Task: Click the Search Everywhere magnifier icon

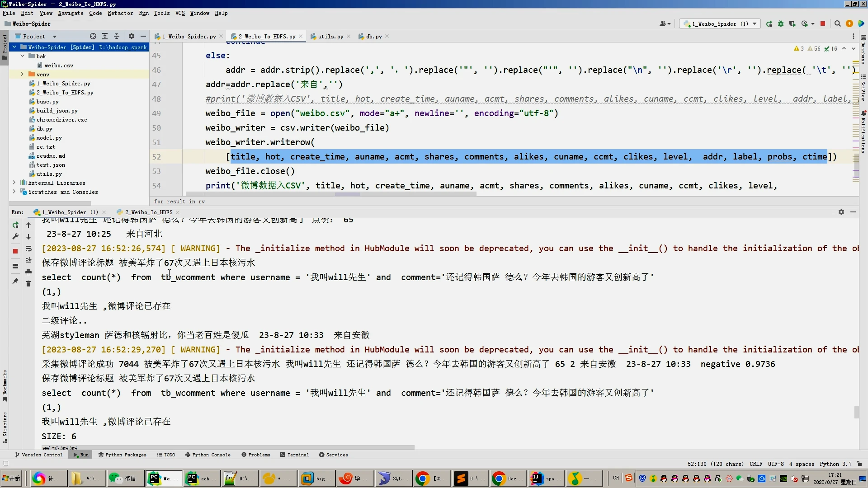Action: click(837, 24)
